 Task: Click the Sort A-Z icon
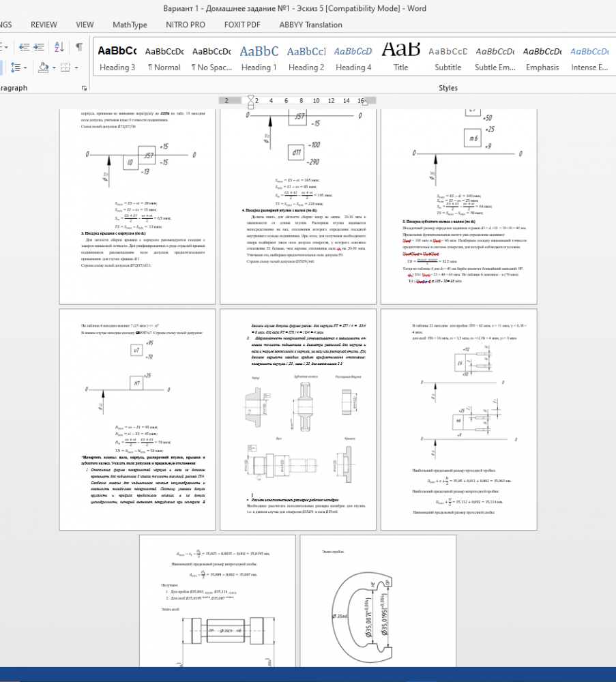pyautogui.click(x=59, y=47)
